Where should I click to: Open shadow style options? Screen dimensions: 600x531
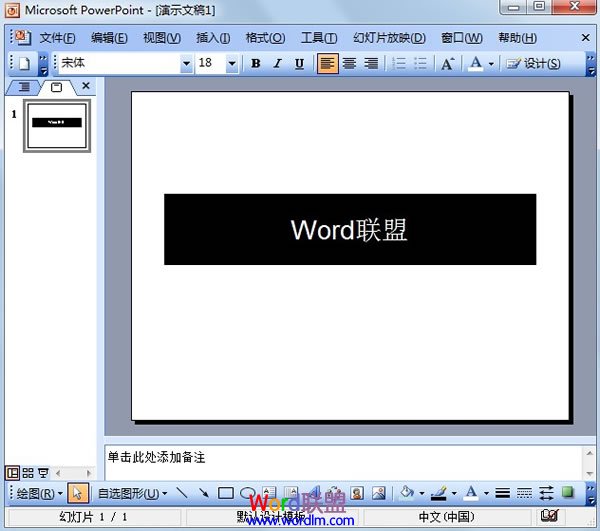[x=568, y=493]
